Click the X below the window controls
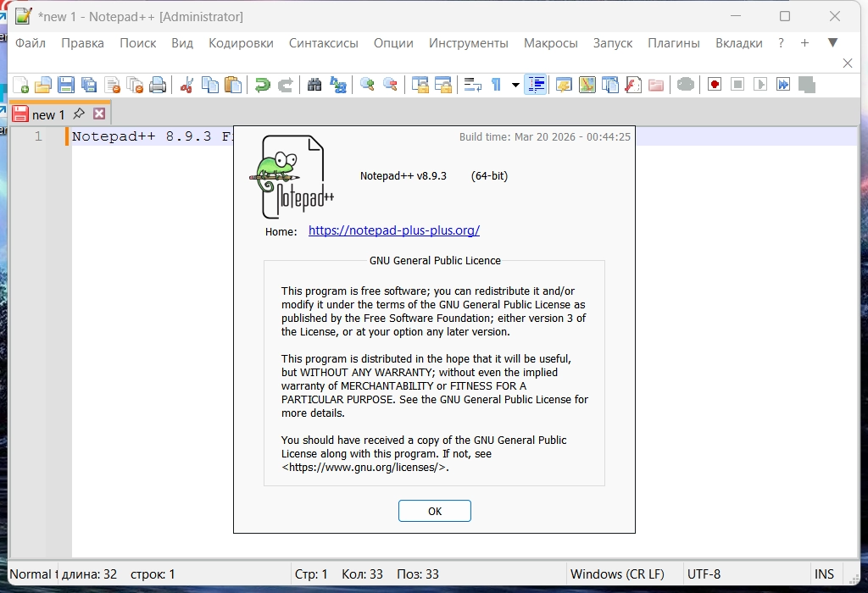Image resolution: width=868 pixels, height=593 pixels. pos(848,63)
